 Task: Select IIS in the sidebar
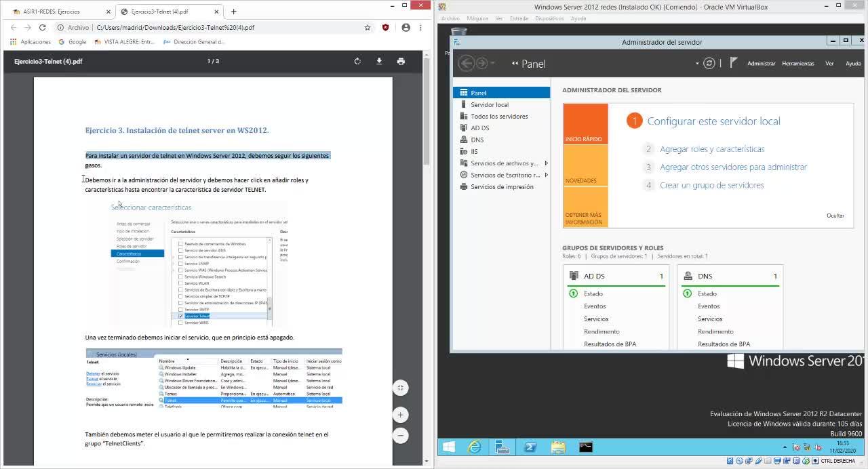(501, 152)
